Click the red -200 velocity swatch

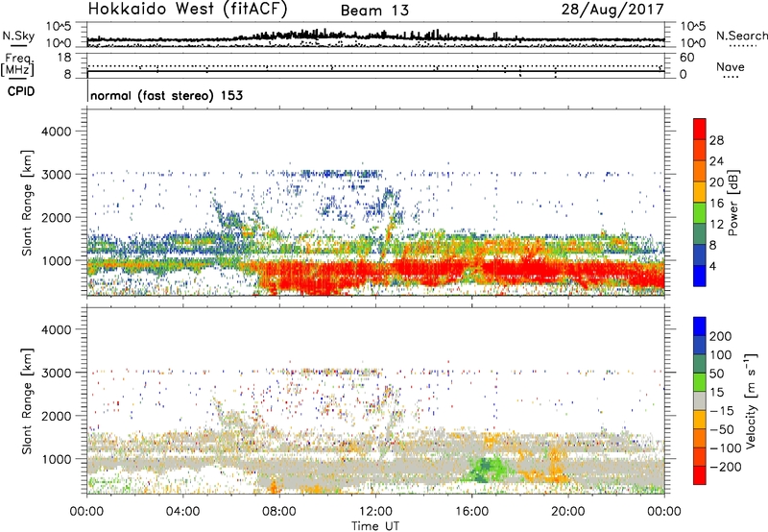click(700, 475)
